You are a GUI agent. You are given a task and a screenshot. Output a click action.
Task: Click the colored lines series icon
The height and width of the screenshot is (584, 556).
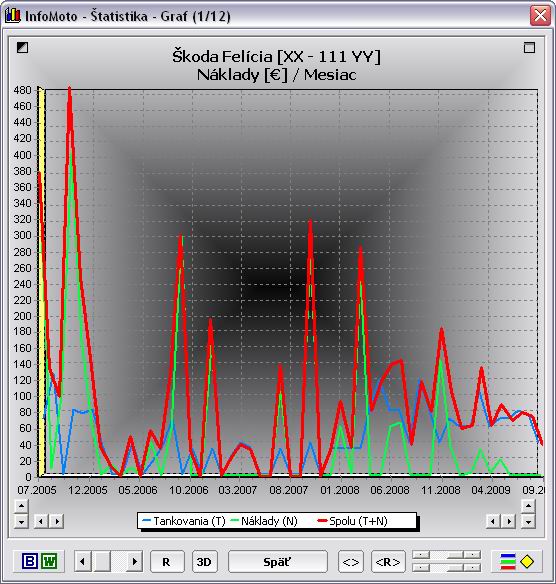click(x=508, y=562)
